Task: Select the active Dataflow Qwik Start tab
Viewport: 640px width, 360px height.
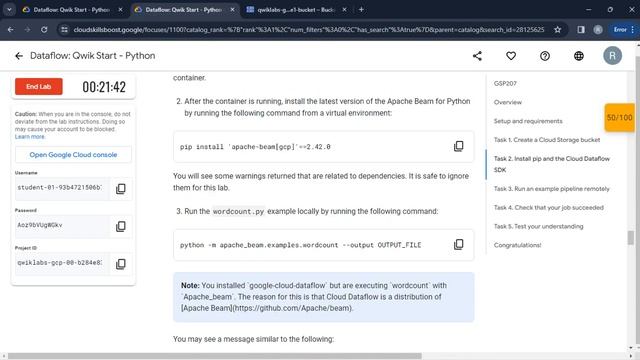Action: (x=184, y=9)
